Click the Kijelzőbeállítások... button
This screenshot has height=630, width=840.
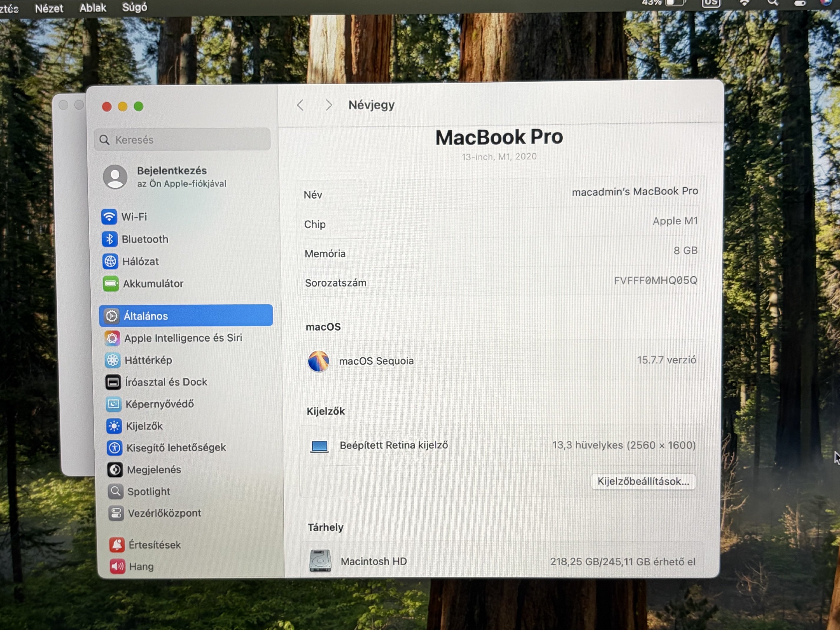[643, 482]
